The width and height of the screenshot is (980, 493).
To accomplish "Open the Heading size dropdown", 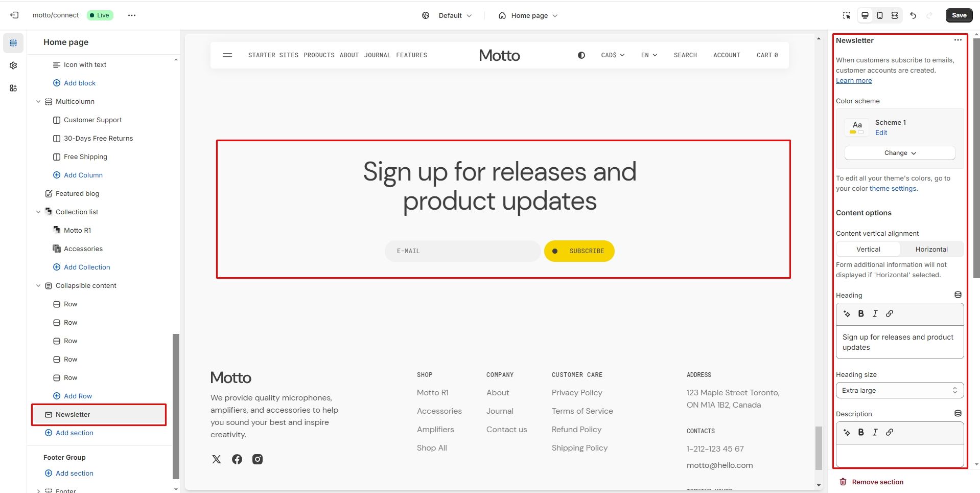I will [899, 390].
